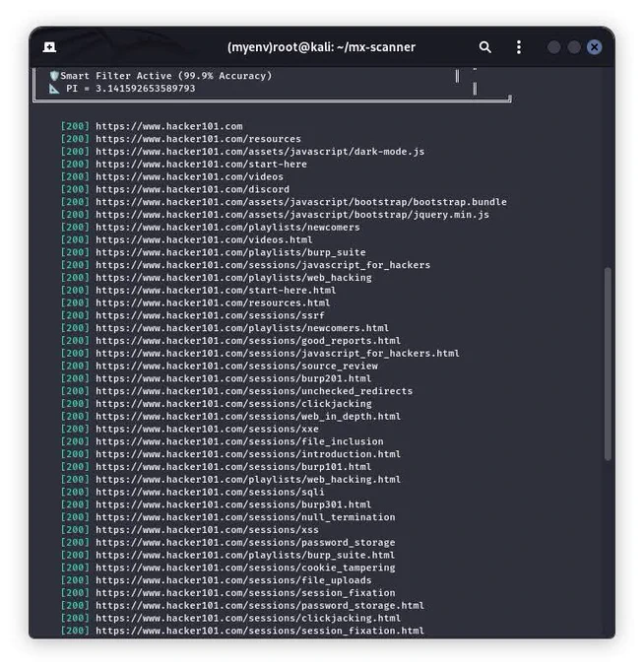Screen dimensions: 644x670
Task: Open the hacker101.com/discord URL
Action: point(193,189)
